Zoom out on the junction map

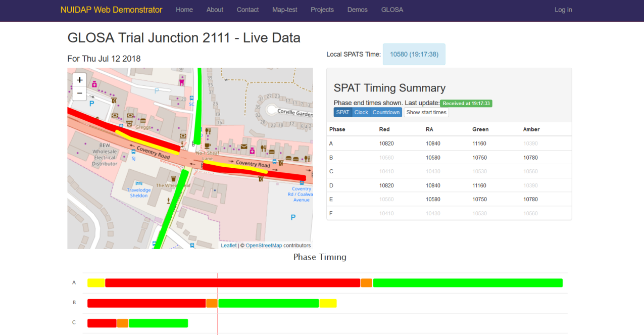(x=79, y=93)
